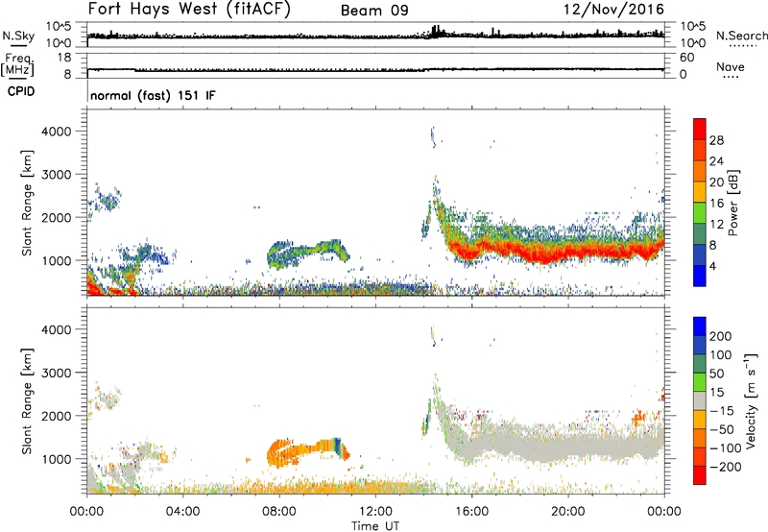Click the '20:00' time tick label
The height and width of the screenshot is (532, 768).
point(567,512)
